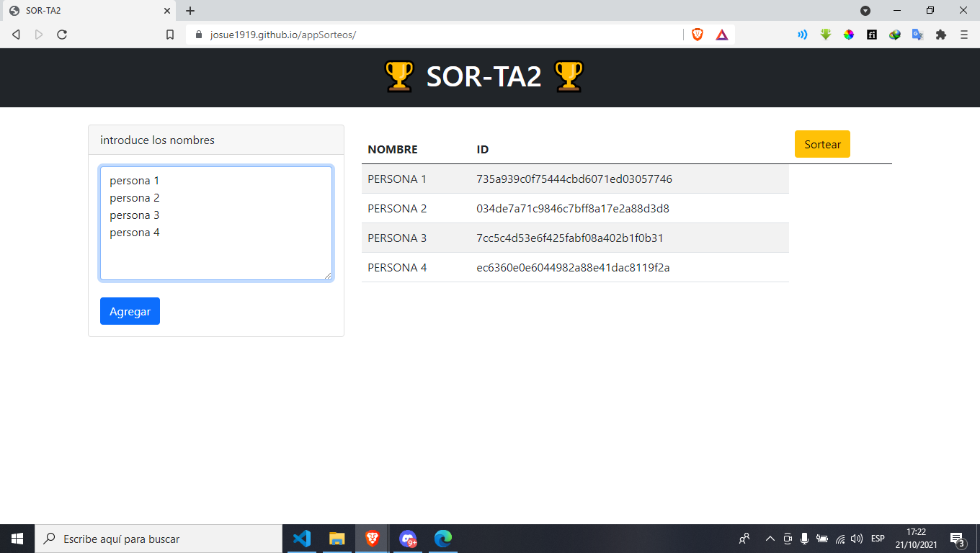
Task: Click the blue signal waves extension icon
Action: (802, 34)
